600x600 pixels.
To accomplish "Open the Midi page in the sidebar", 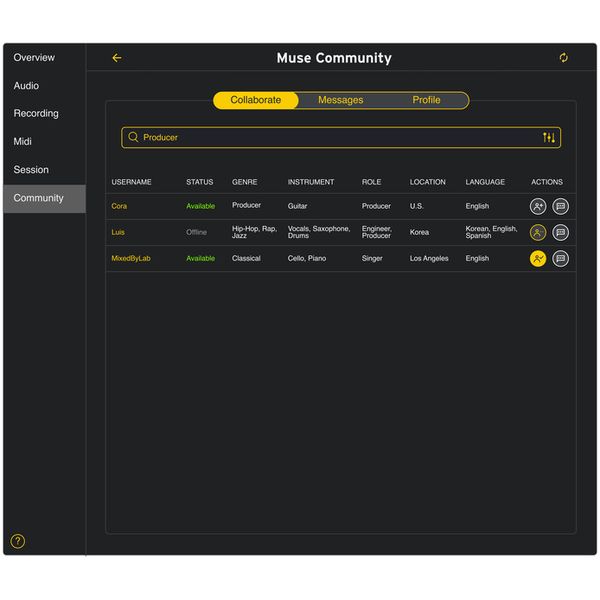I will pos(23,142).
